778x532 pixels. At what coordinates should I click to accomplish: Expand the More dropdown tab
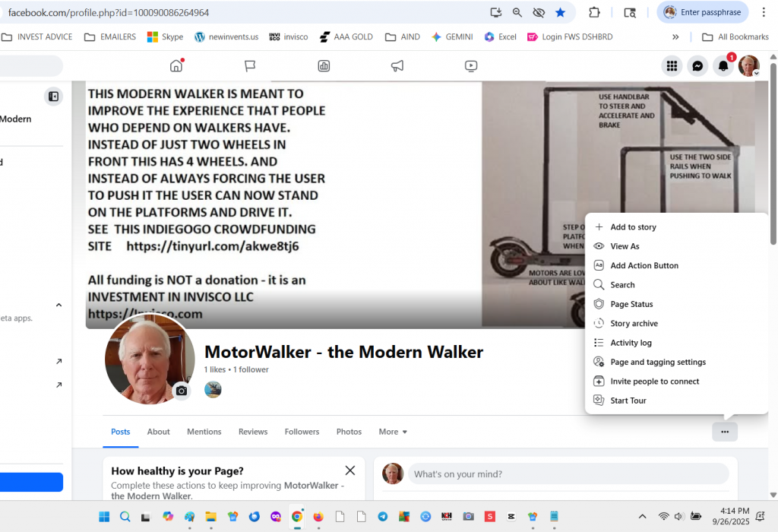393,432
